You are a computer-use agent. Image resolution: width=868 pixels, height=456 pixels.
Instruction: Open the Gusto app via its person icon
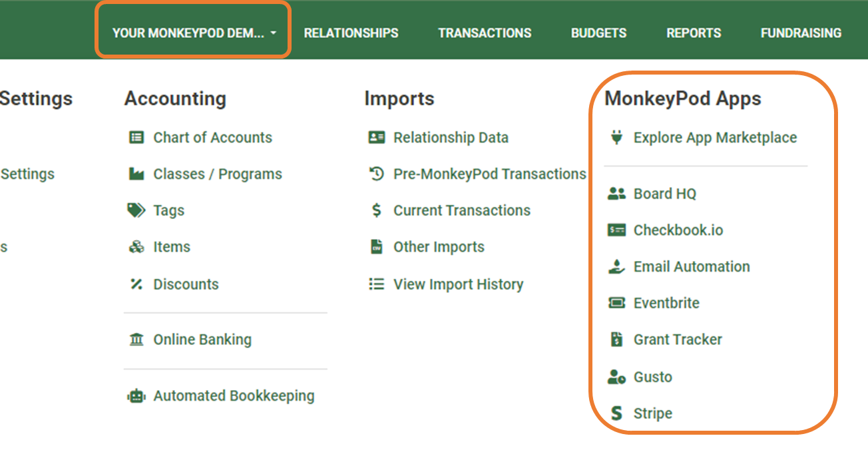(617, 376)
